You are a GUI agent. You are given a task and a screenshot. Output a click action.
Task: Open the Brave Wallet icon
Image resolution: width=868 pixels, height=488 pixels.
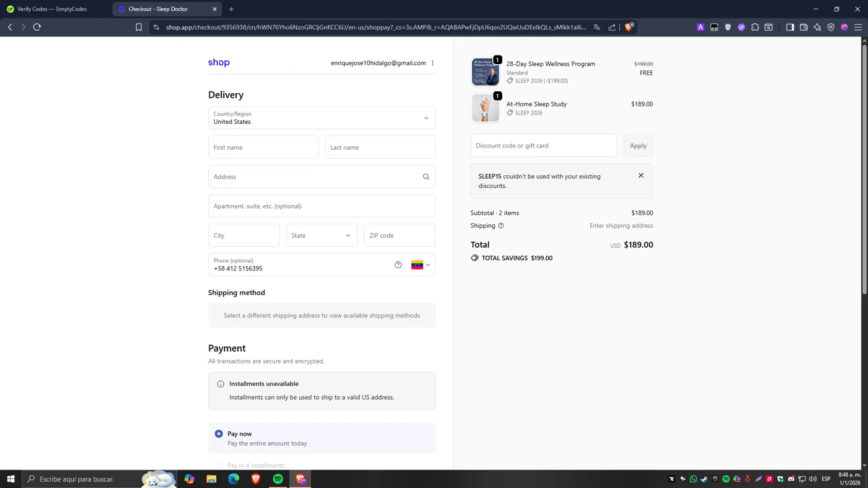804,27
